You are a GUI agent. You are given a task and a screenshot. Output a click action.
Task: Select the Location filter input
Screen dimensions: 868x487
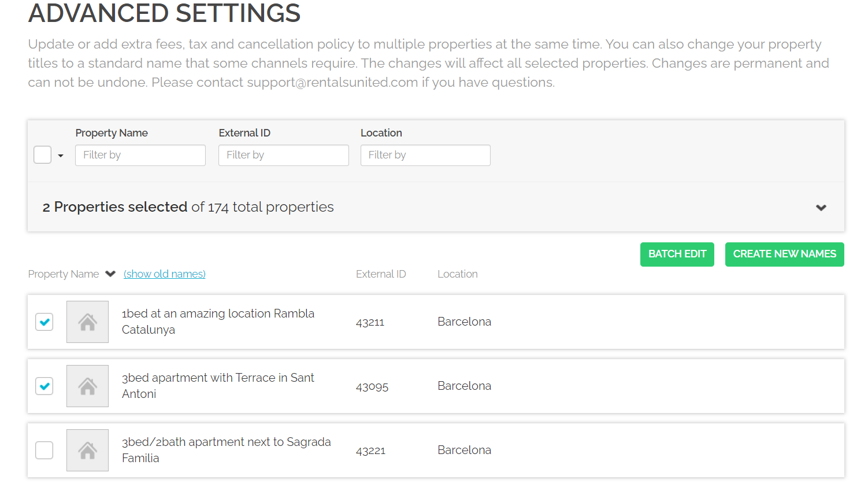click(x=425, y=155)
